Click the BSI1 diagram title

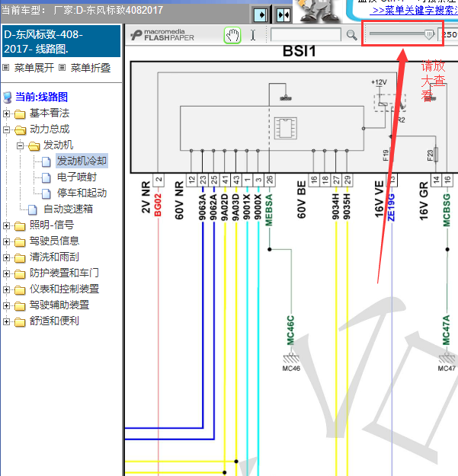pyautogui.click(x=299, y=51)
